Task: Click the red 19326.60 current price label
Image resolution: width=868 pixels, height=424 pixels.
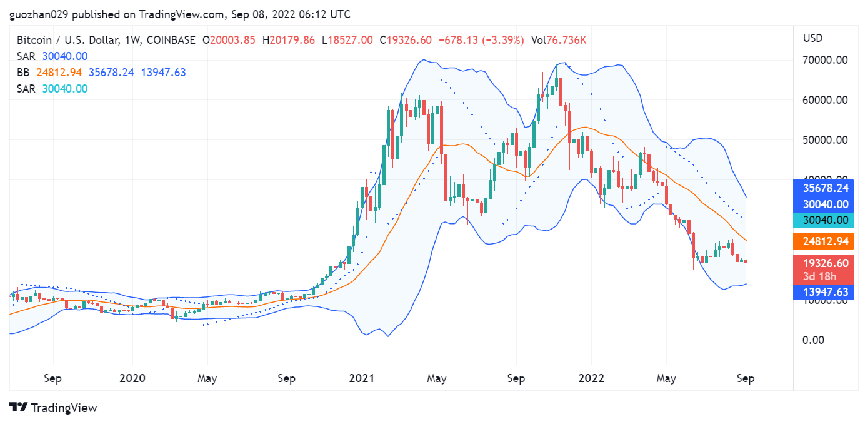Action: coord(826,263)
